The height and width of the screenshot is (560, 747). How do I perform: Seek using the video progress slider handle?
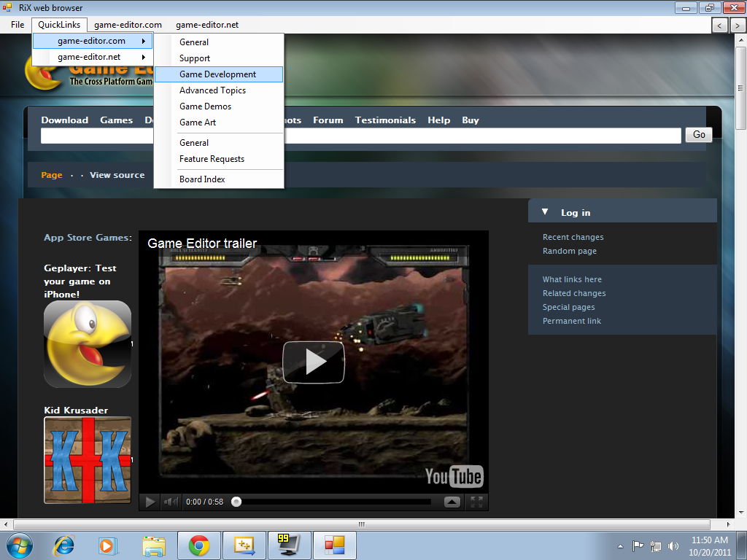click(236, 502)
